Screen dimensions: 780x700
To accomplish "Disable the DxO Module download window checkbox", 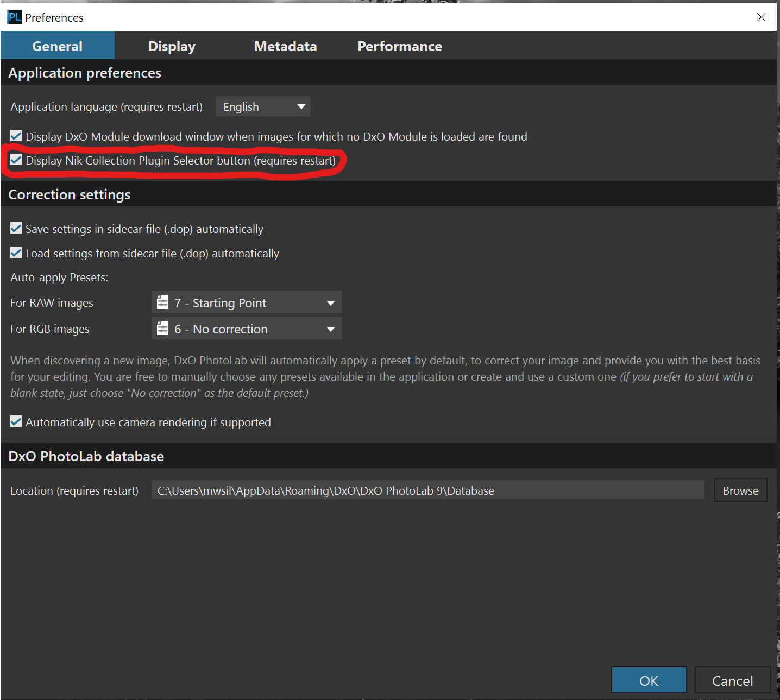I will [x=16, y=136].
